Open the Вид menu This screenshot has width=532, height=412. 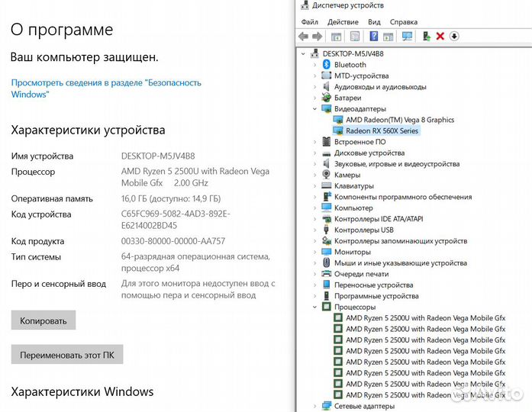point(374,21)
